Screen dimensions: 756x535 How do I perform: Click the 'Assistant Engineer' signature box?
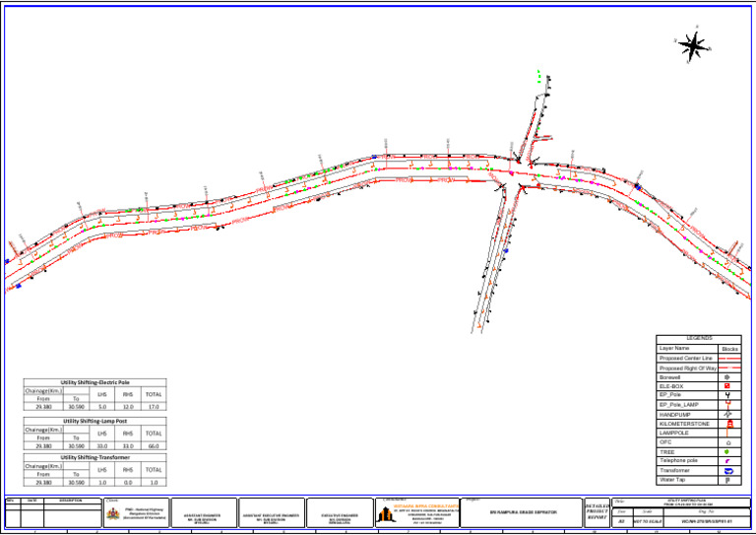[x=205, y=512]
